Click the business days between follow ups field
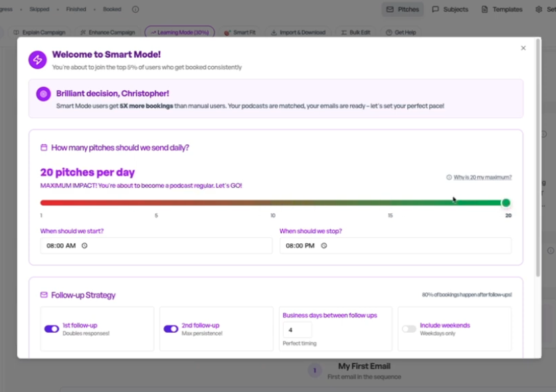 [297, 330]
